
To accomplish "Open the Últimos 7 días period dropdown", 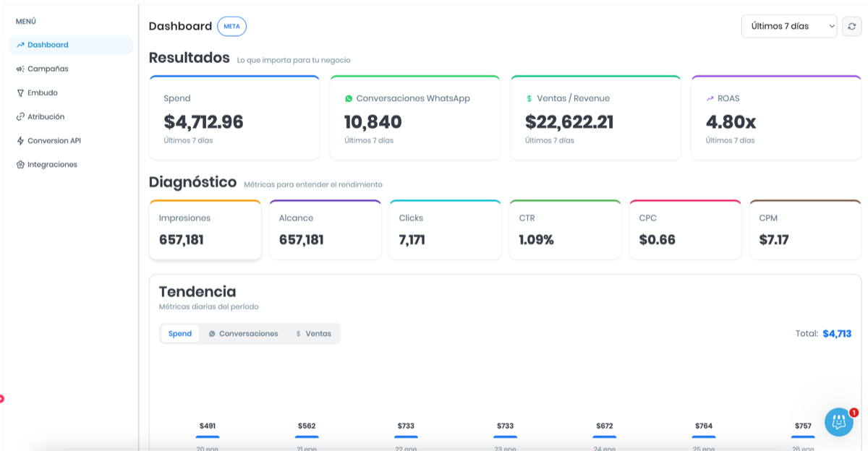I will 789,26.
